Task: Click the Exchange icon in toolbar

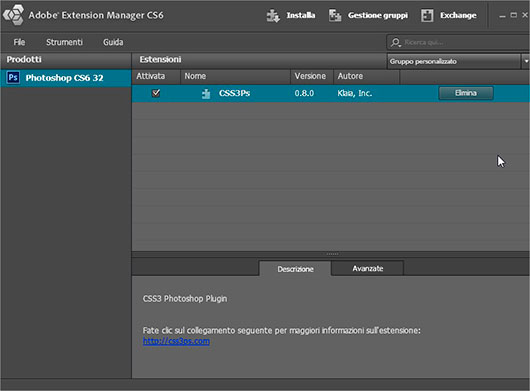Action: pos(427,16)
